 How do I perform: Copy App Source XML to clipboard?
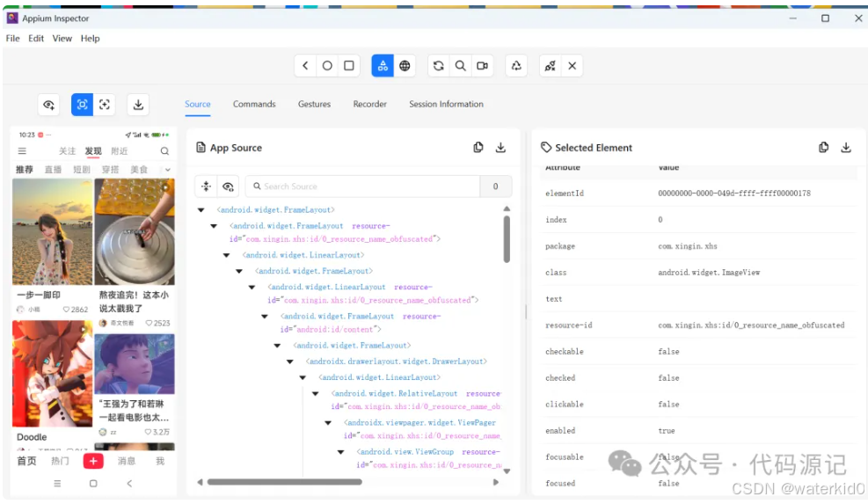coord(478,147)
